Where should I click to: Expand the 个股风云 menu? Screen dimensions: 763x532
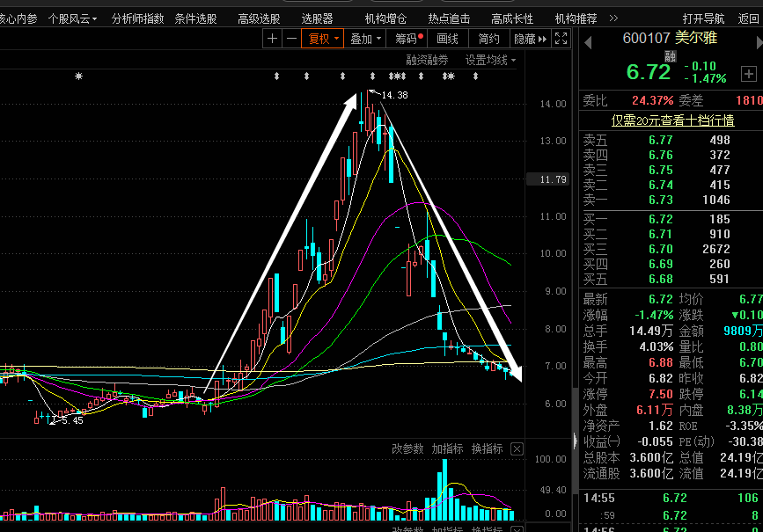click(x=72, y=19)
